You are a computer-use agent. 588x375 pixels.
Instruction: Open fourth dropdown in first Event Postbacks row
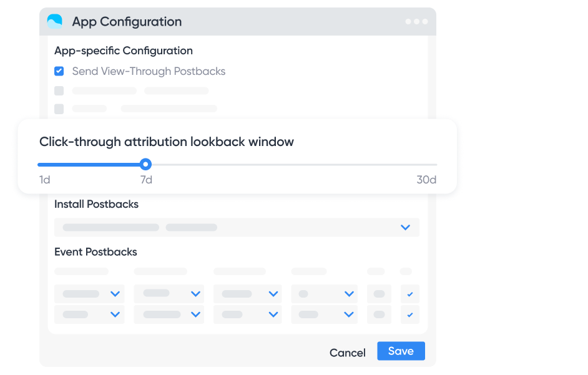(x=325, y=294)
